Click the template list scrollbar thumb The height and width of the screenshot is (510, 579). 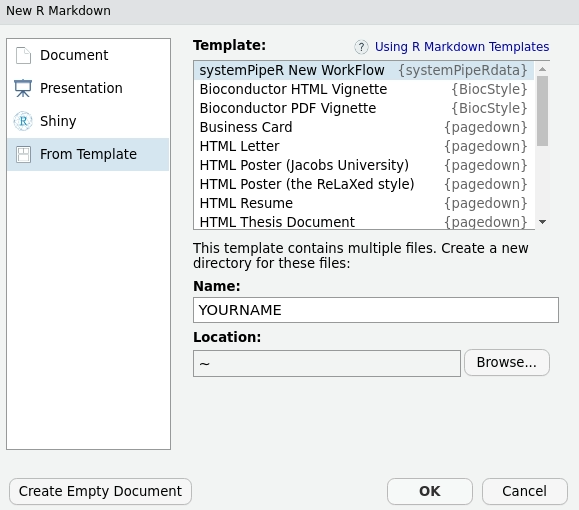point(542,111)
